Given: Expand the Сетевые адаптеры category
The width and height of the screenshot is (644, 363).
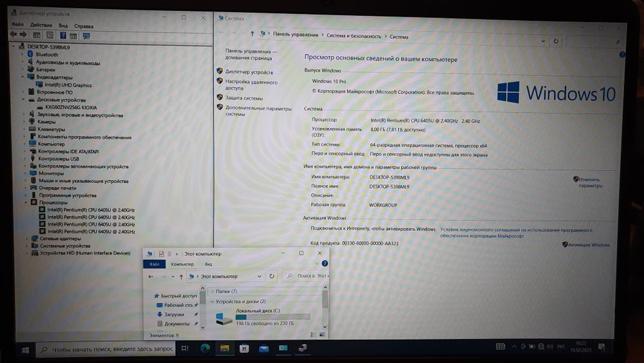Looking at the screenshot, I should click(x=26, y=239).
